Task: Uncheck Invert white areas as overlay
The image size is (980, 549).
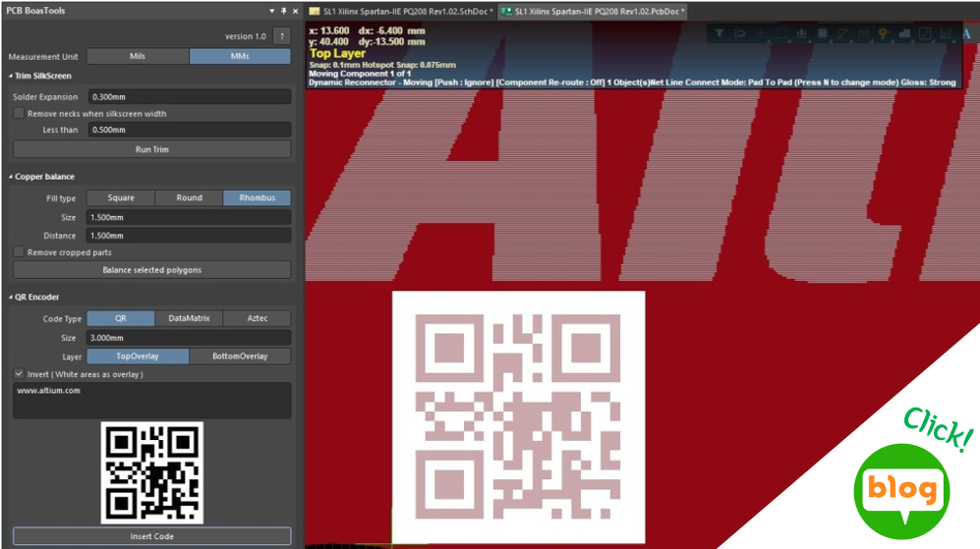Action: click(x=19, y=373)
